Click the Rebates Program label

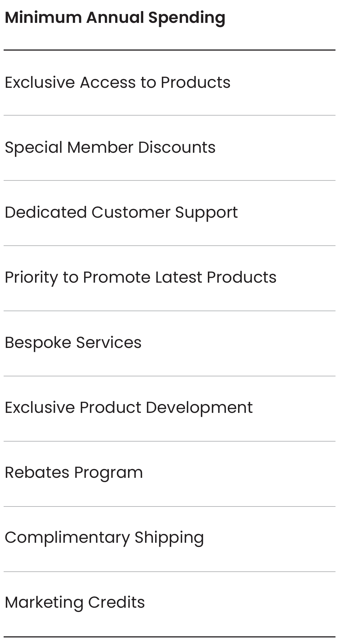74,472
